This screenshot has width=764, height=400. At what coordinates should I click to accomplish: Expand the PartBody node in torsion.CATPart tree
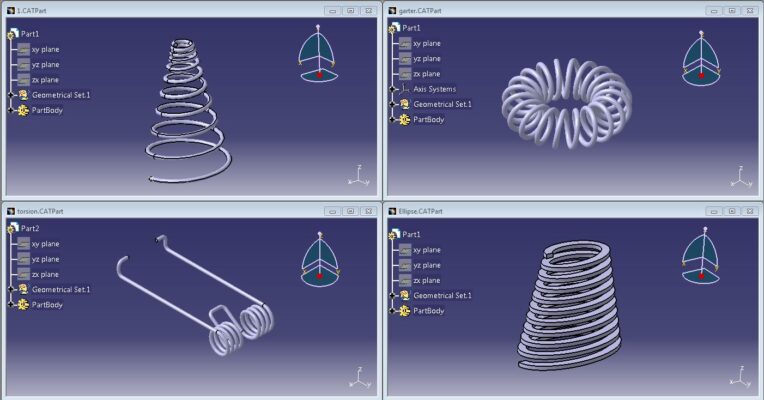click(x=11, y=304)
